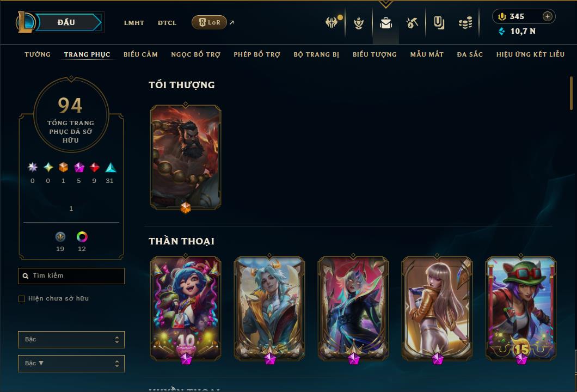577x392 pixels.
Task: Click the plus icon to buy RP
Action: (548, 16)
